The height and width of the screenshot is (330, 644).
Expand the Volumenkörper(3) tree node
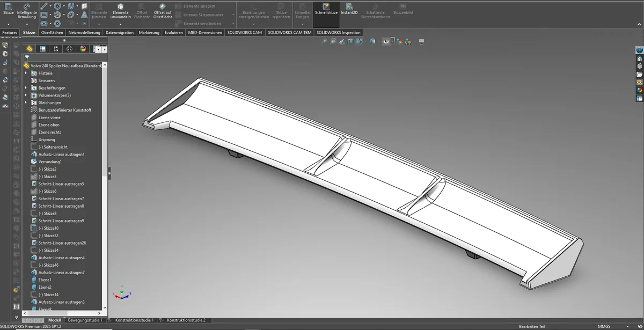[26, 95]
